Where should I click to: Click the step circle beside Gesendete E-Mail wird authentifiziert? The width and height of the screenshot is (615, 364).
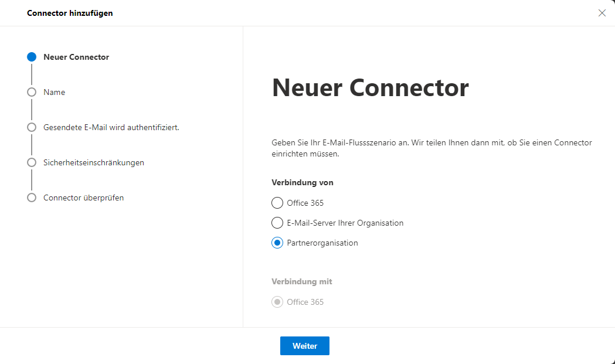[32, 127]
